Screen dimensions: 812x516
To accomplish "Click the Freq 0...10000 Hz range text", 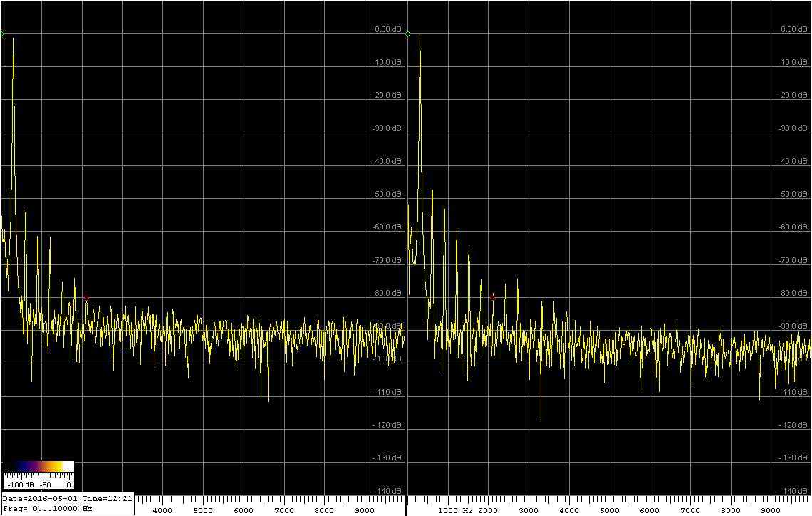I will [47, 509].
